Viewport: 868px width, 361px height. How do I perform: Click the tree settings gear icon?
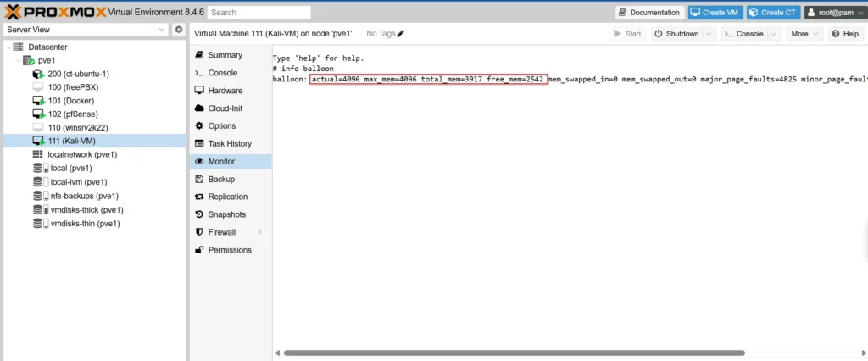pos(178,30)
